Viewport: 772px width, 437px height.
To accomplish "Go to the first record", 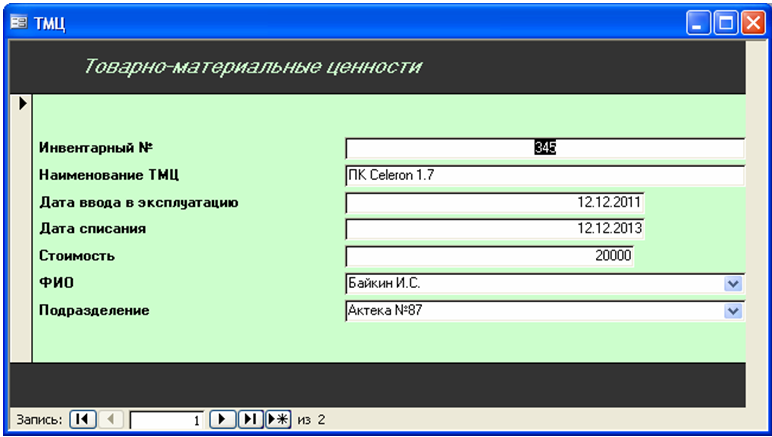I will click(83, 420).
